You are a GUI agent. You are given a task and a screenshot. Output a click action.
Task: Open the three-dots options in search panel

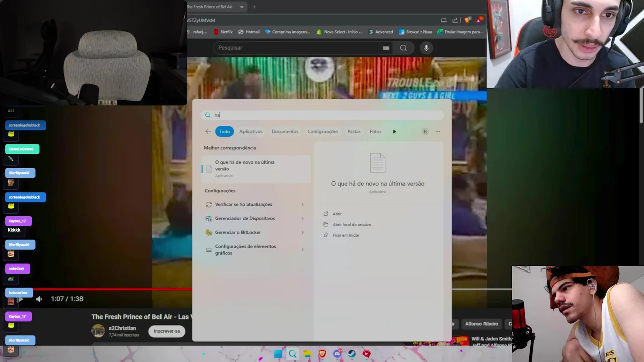tap(438, 131)
